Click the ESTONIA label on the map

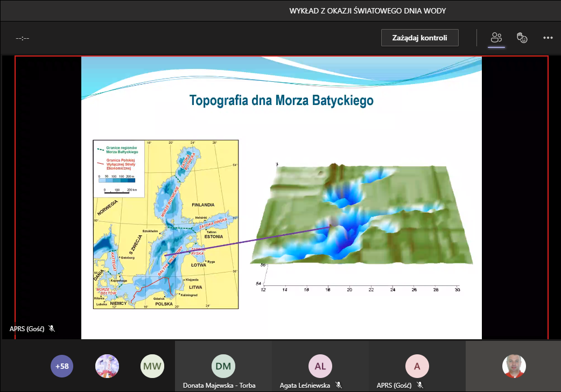click(214, 236)
